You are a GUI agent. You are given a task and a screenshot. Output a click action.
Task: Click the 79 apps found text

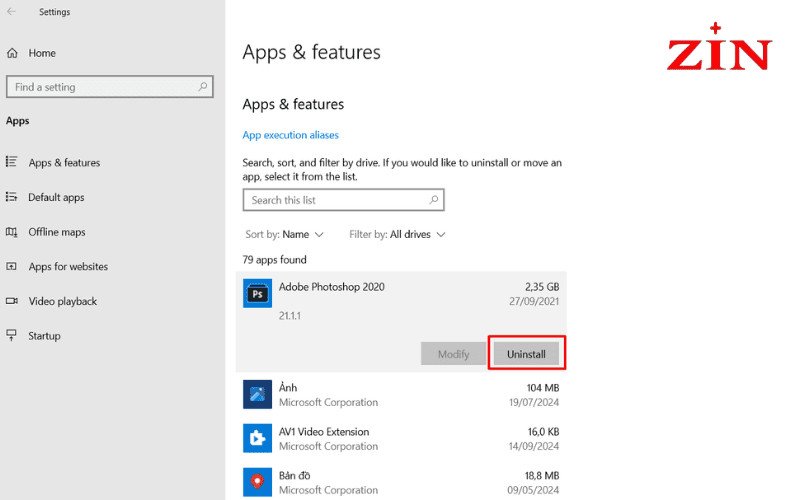pos(274,260)
